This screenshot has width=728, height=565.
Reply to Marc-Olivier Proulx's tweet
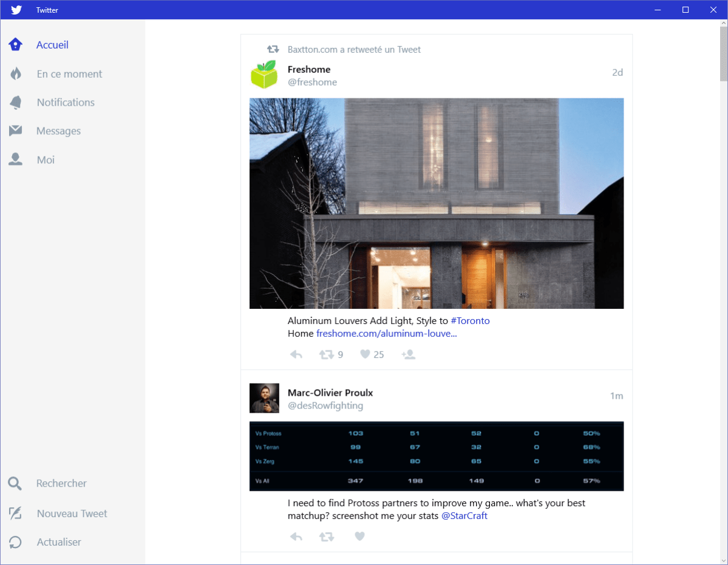point(296,536)
